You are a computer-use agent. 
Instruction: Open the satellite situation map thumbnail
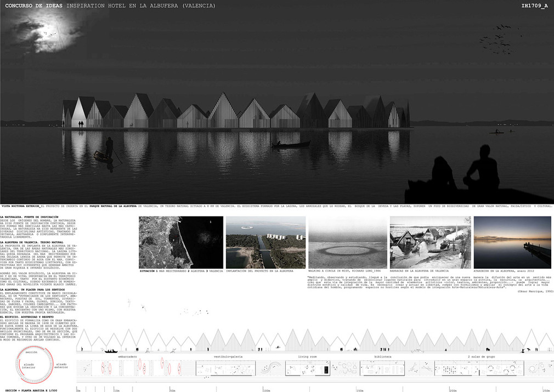tap(181, 242)
